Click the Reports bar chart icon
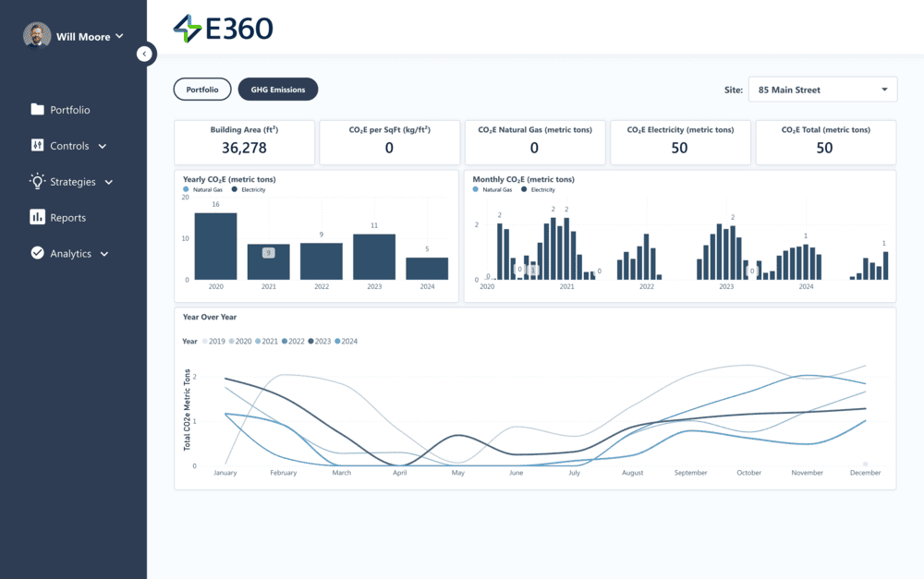 38,217
